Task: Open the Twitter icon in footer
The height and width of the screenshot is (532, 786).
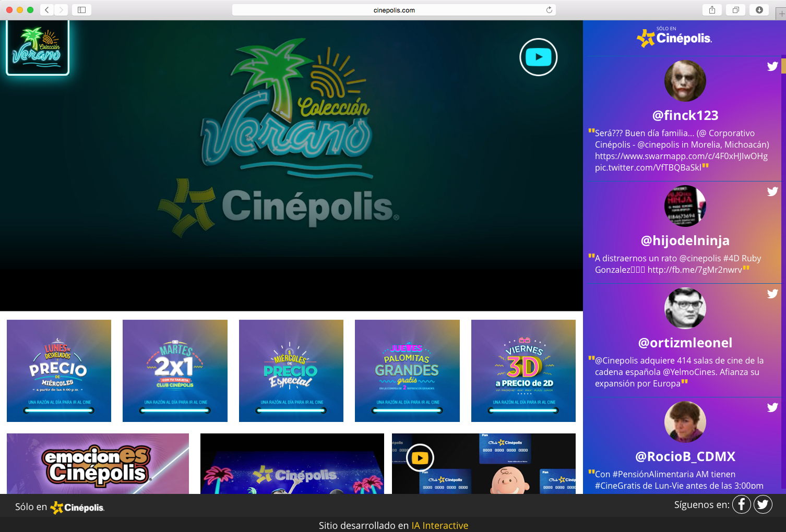Action: (x=763, y=504)
